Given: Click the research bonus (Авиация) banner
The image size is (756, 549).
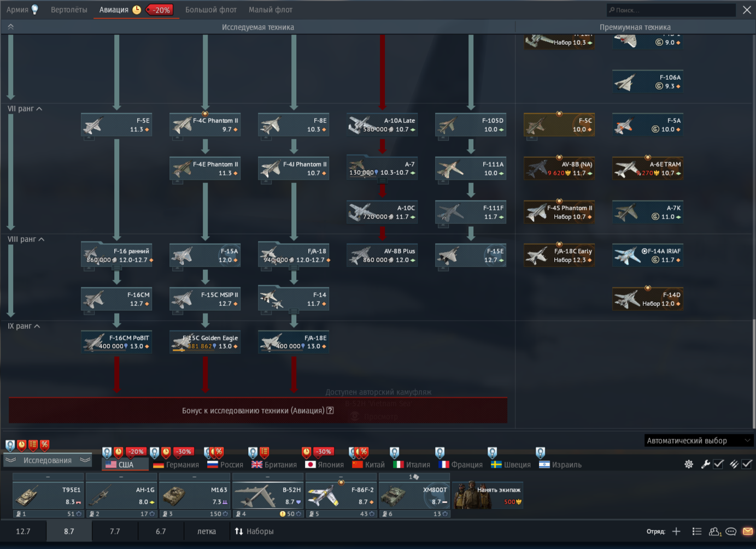Looking at the screenshot, I should [x=257, y=410].
